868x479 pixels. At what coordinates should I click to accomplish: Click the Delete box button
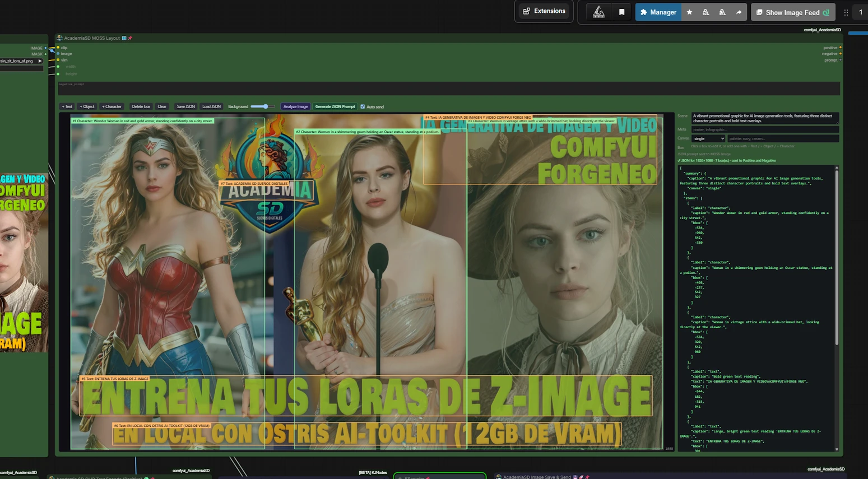pyautogui.click(x=141, y=106)
